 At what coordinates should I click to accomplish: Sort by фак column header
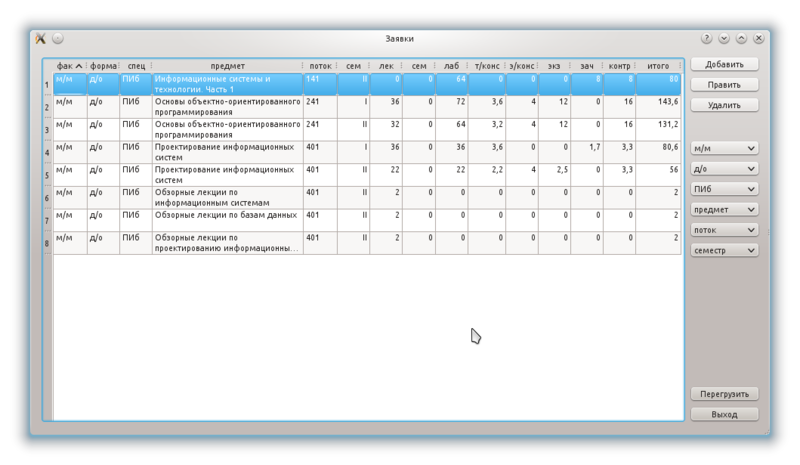tap(70, 66)
